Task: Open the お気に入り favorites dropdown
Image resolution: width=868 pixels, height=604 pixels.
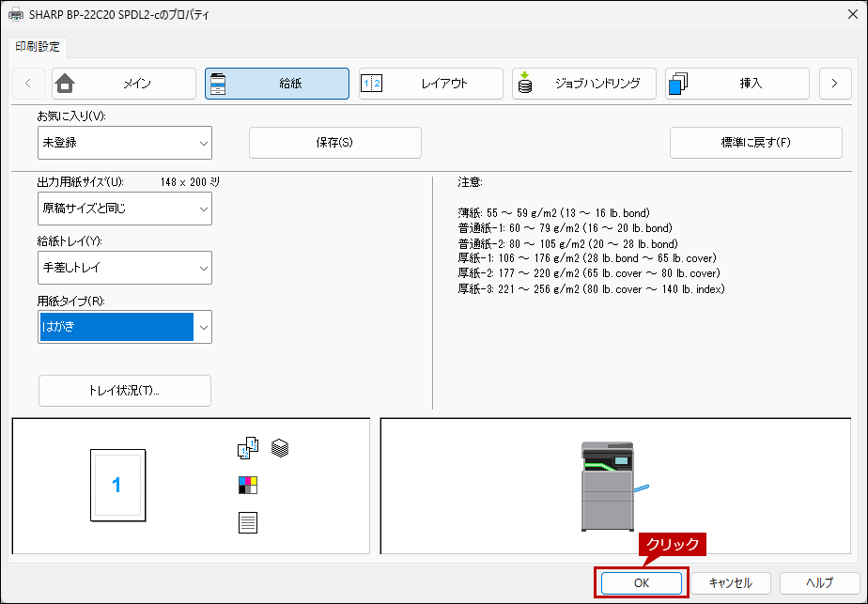Action: tap(125, 143)
